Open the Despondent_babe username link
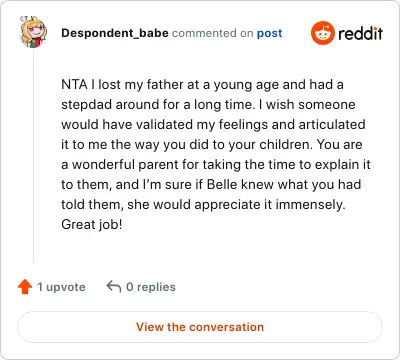Viewport: 400px width, 360px height. tap(115, 33)
